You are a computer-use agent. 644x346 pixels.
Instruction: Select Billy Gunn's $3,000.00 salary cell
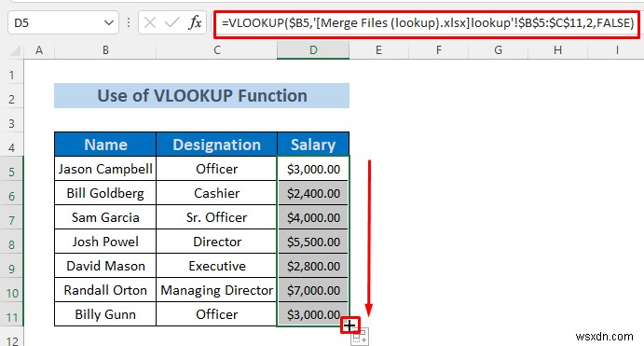point(313,314)
